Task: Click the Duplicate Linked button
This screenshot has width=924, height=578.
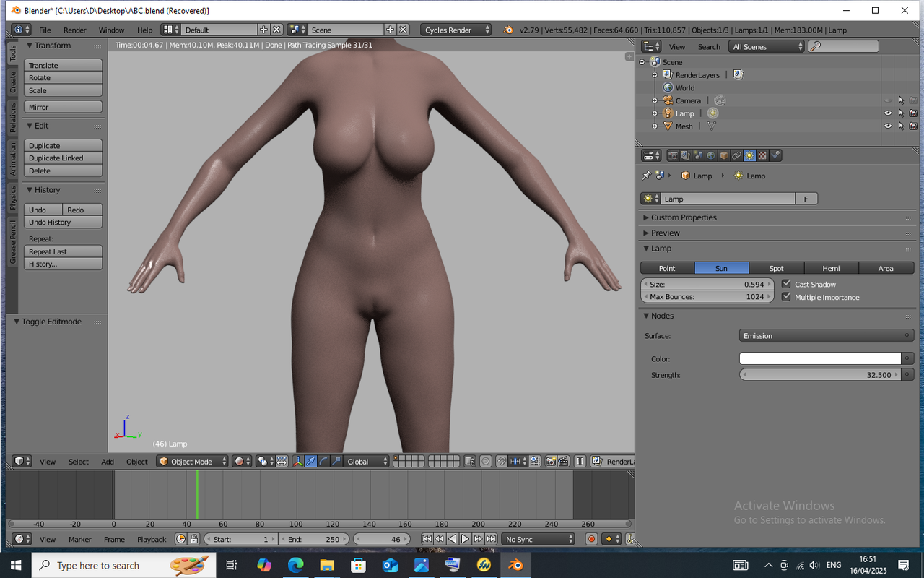Action: click(64, 158)
